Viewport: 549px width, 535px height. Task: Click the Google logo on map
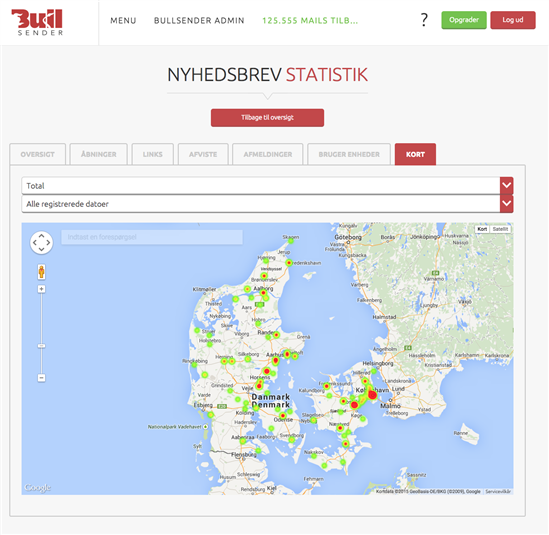(x=37, y=487)
